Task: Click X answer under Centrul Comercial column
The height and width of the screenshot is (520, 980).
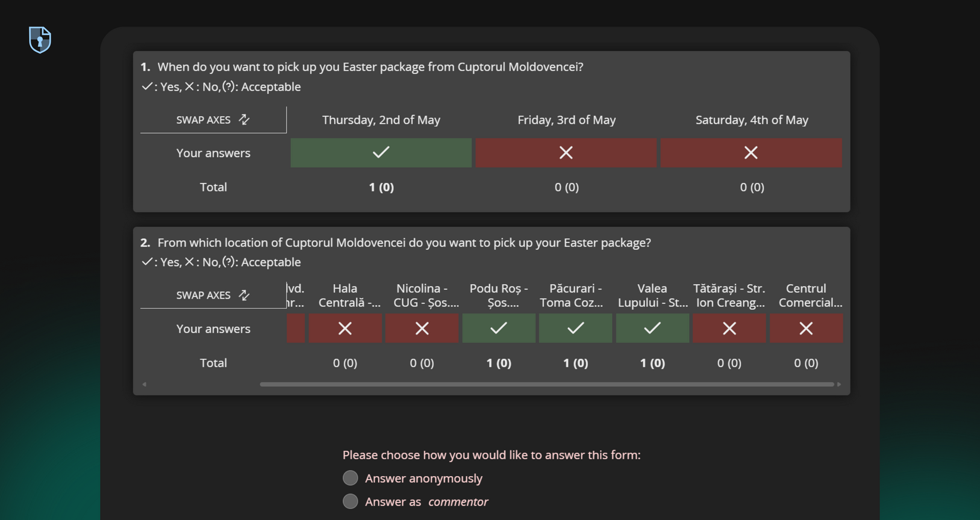Action: (806, 329)
